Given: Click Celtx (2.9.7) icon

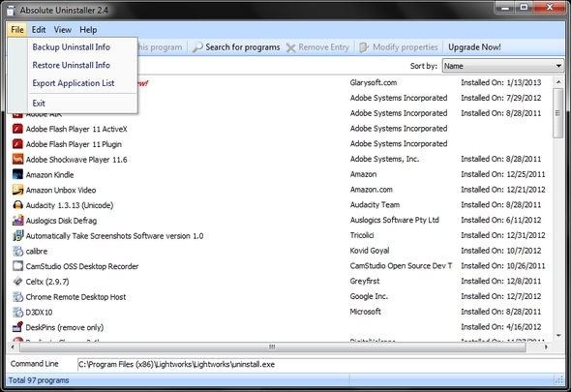Looking at the screenshot, I should [x=17, y=282].
